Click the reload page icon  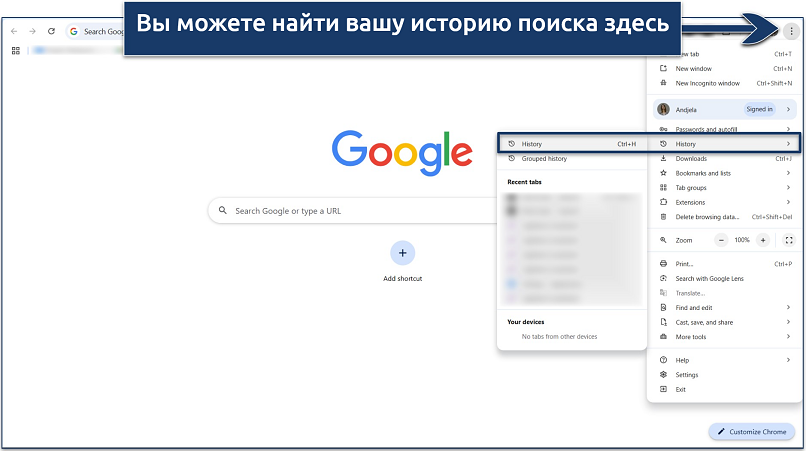coord(50,32)
